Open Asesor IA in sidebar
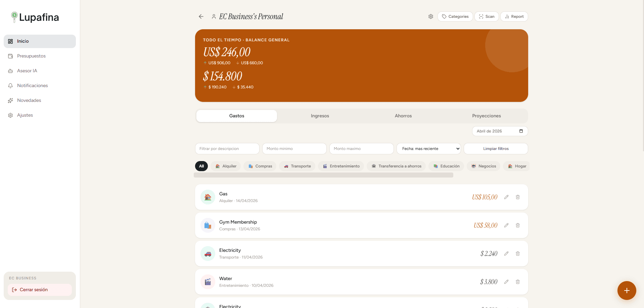 point(40,71)
